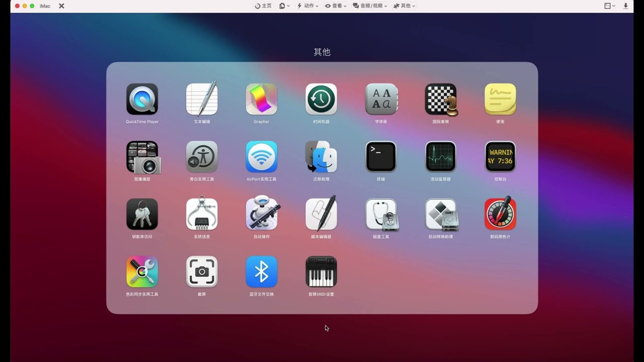Viewport: 644px width, 362px height.
Task: Open the clipboard dropdown in toolbar
Action: [x=284, y=6]
